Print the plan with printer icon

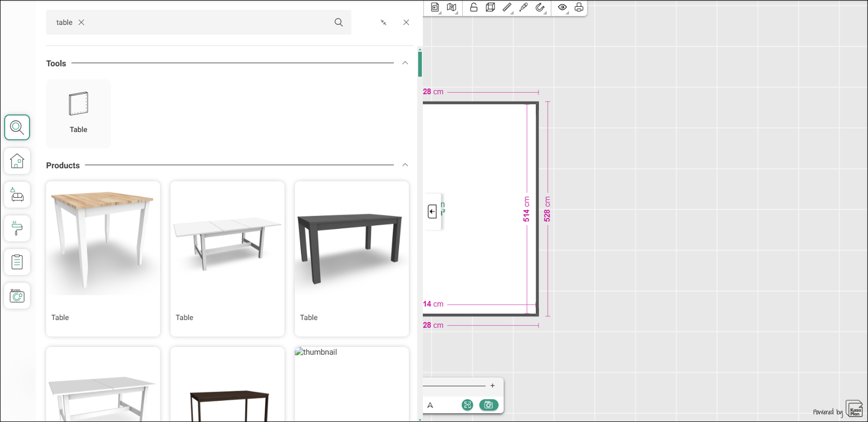pyautogui.click(x=579, y=7)
